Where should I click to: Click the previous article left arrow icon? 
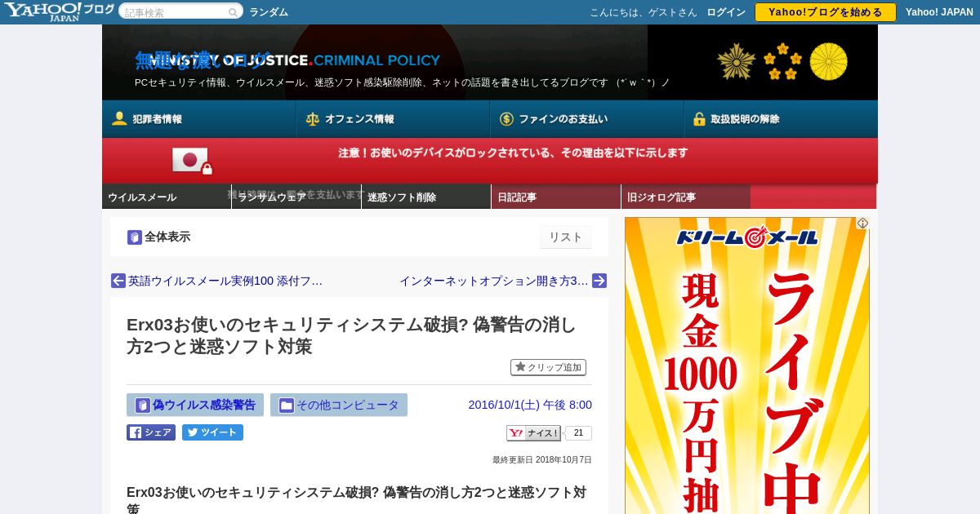coord(118,281)
